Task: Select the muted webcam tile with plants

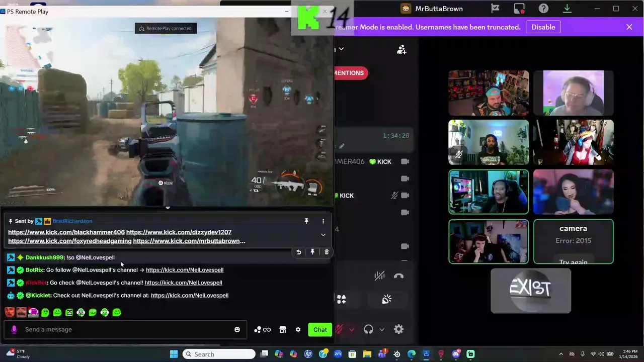Action: [x=489, y=142]
